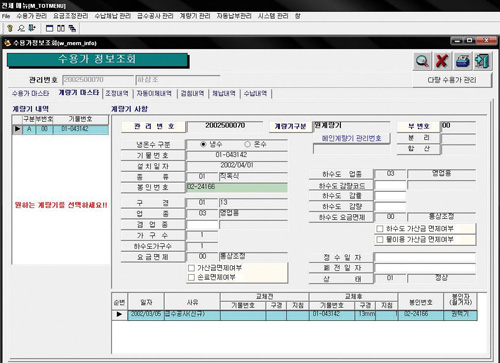Click the 급수공사(신규) reason cell
The image size is (500, 363).
pos(192,314)
